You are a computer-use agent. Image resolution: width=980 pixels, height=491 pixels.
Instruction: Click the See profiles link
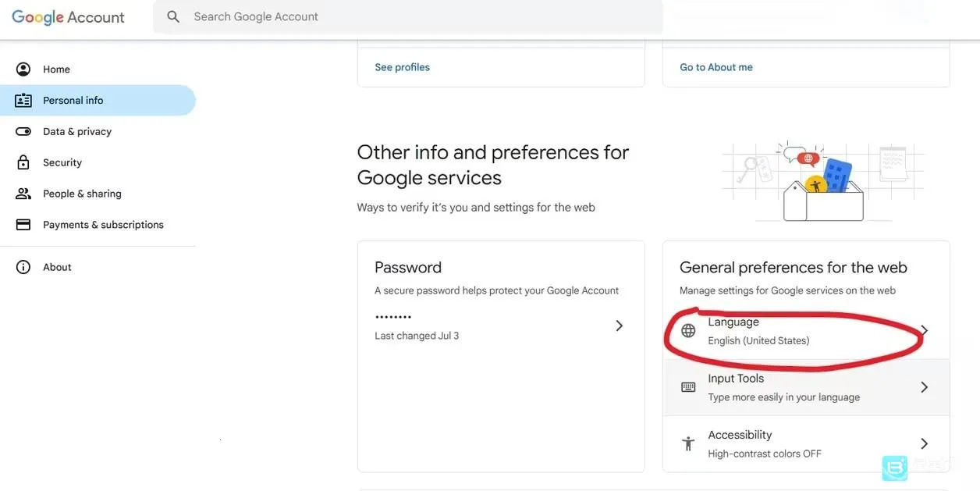click(x=402, y=67)
